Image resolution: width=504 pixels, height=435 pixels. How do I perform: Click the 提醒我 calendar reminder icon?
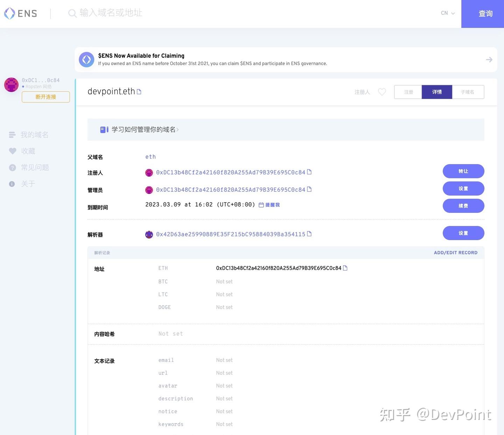[x=261, y=204]
